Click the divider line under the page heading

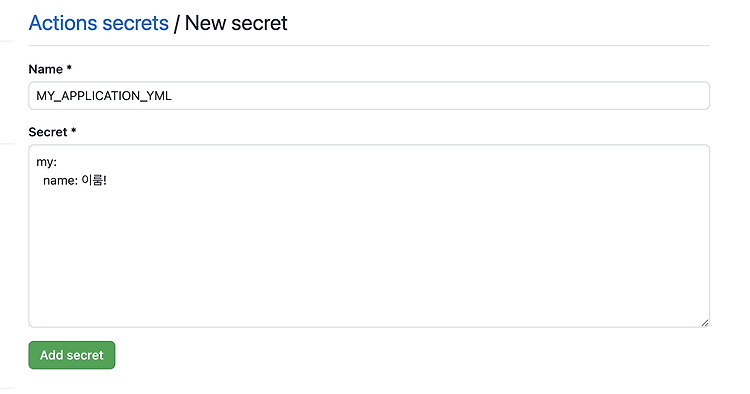coord(369,45)
